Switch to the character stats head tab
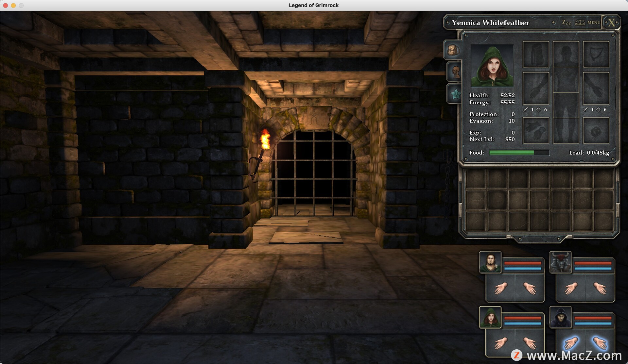Image resolution: width=628 pixels, height=364 pixels. [x=455, y=72]
